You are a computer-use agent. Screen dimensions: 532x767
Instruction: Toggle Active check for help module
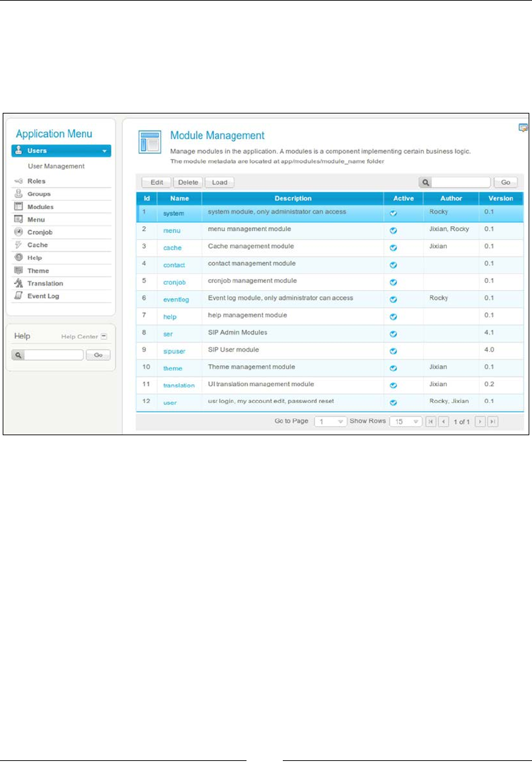394,316
